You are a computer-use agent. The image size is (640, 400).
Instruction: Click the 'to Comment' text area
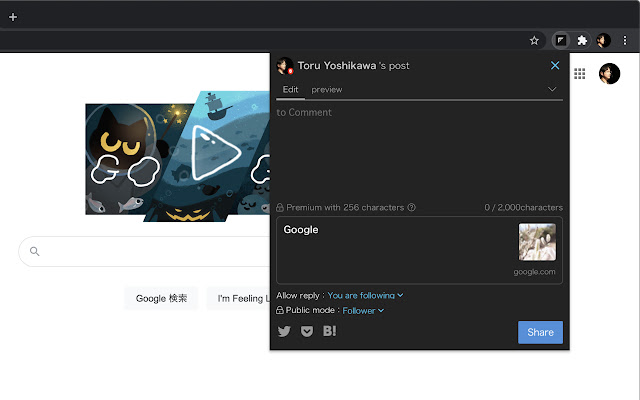[x=419, y=150]
